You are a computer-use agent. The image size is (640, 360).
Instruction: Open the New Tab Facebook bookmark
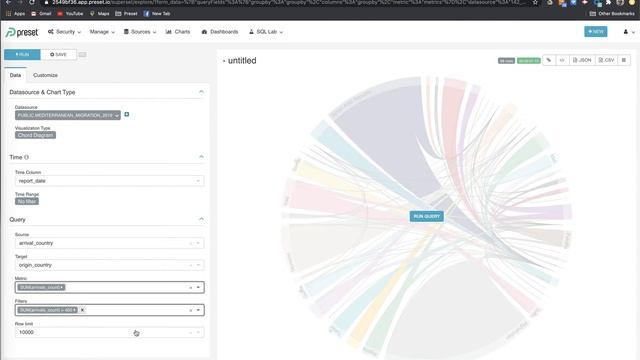(x=157, y=13)
